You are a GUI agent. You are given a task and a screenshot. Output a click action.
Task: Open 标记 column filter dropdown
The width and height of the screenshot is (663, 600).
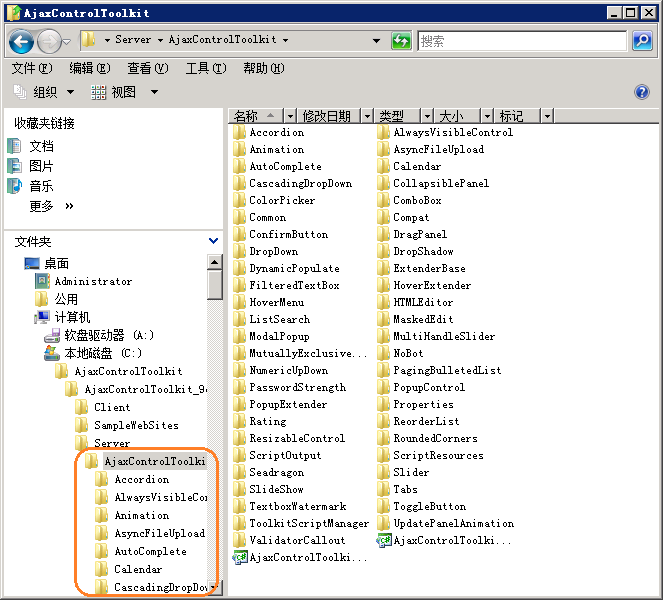click(547, 115)
